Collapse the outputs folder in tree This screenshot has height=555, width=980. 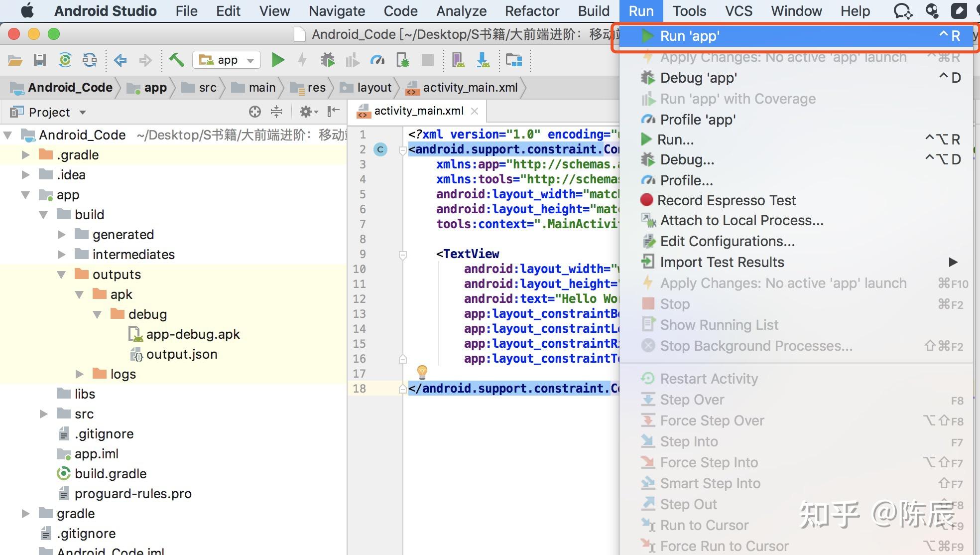[62, 275]
